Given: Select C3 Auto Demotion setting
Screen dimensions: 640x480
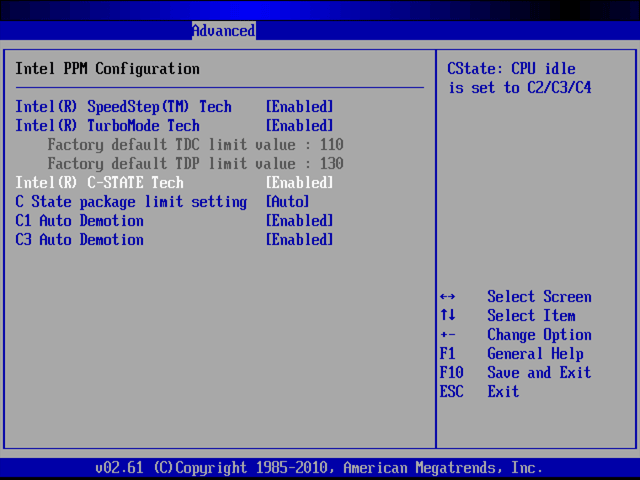Looking at the screenshot, I should (80, 240).
